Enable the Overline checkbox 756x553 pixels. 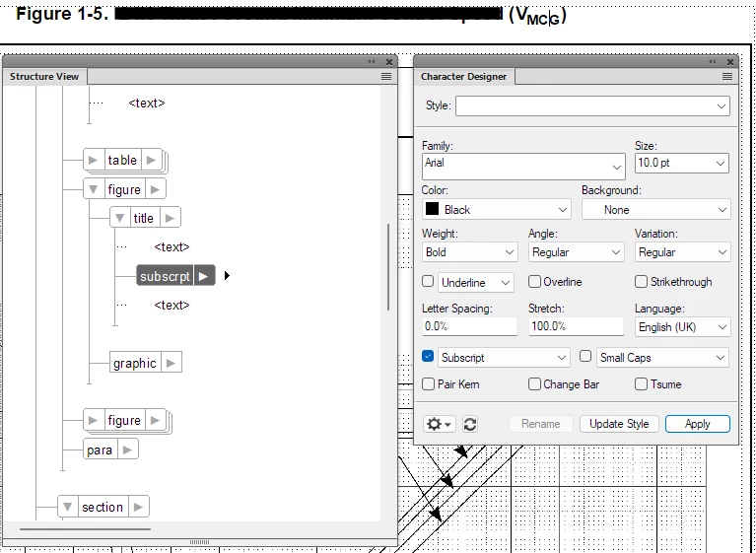(x=534, y=282)
